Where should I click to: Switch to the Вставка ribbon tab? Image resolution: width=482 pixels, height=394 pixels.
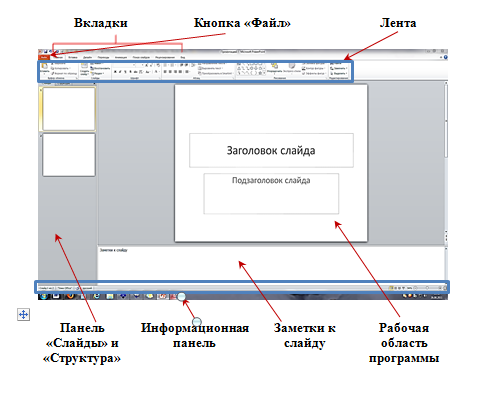[73, 57]
